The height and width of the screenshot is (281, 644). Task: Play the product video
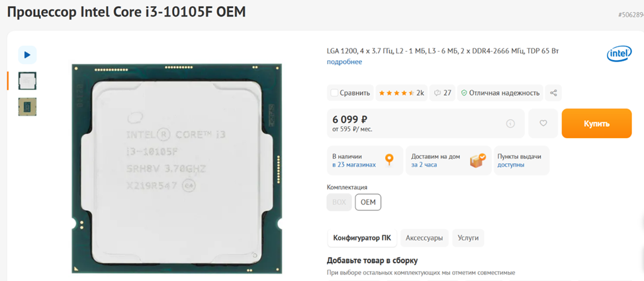click(28, 55)
